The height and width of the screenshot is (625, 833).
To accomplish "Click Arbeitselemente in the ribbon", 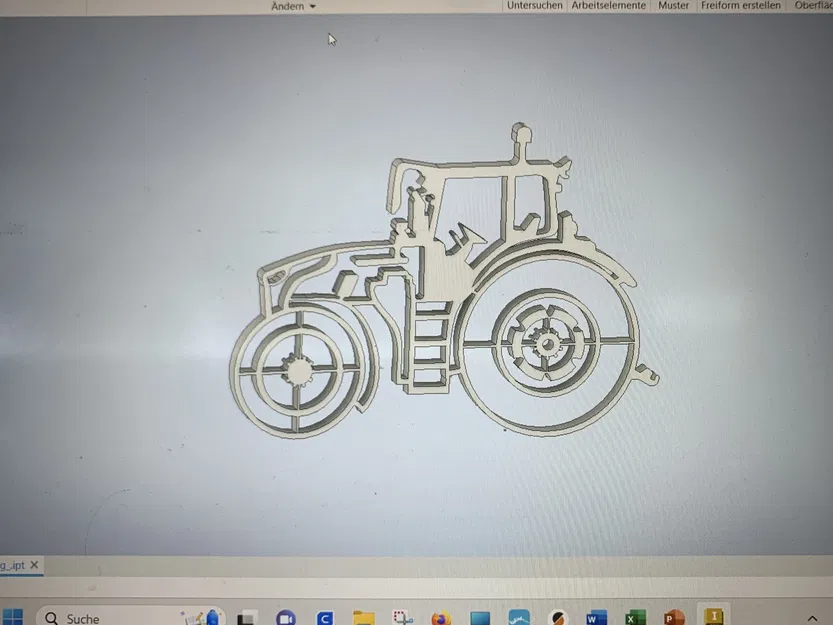I will tap(608, 6).
